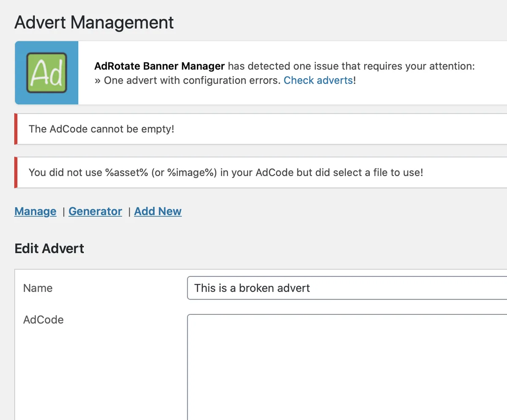Select the Add New link
The width and height of the screenshot is (507, 420).
point(158,211)
